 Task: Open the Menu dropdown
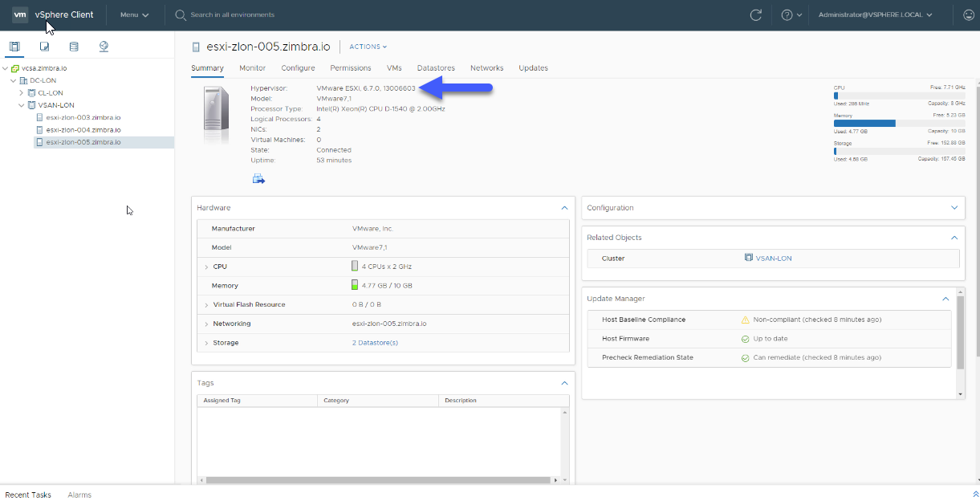point(134,14)
